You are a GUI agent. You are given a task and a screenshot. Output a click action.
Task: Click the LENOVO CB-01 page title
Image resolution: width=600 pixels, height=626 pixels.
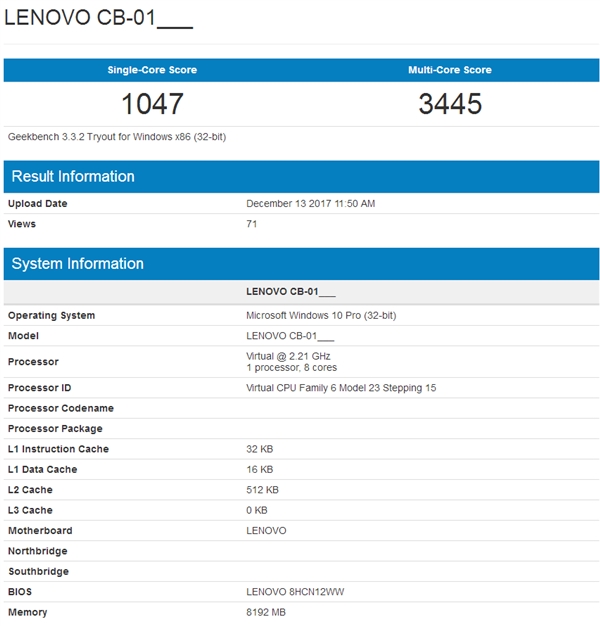[x=99, y=18]
